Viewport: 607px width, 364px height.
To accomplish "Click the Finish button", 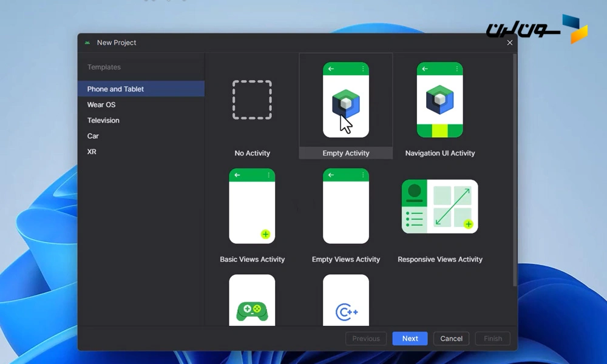I will [492, 339].
